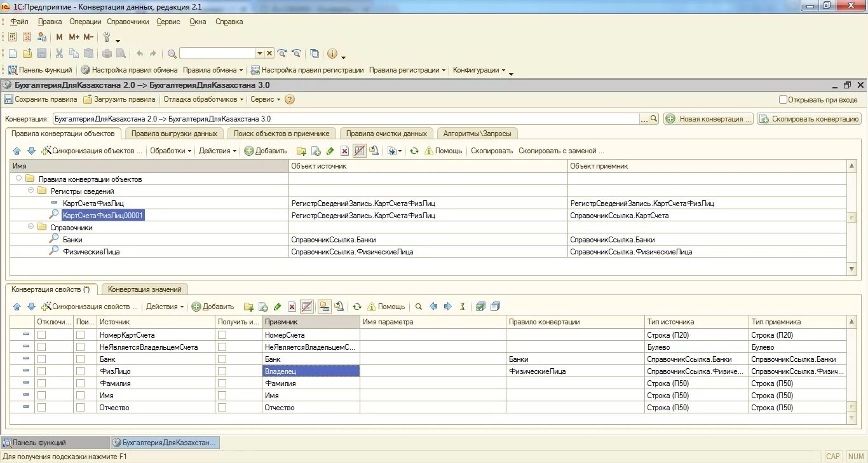Click 'Скопировать конвертацию' button
868x463 pixels.
click(809, 119)
